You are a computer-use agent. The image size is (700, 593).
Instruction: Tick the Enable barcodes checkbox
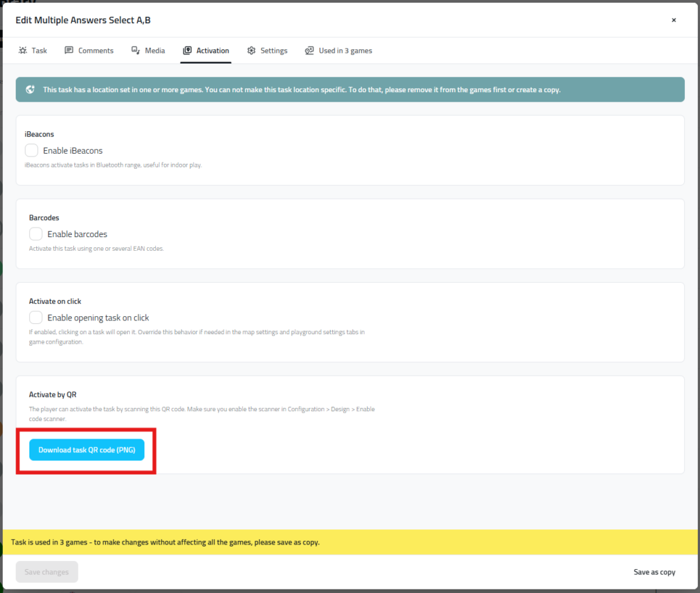point(36,234)
